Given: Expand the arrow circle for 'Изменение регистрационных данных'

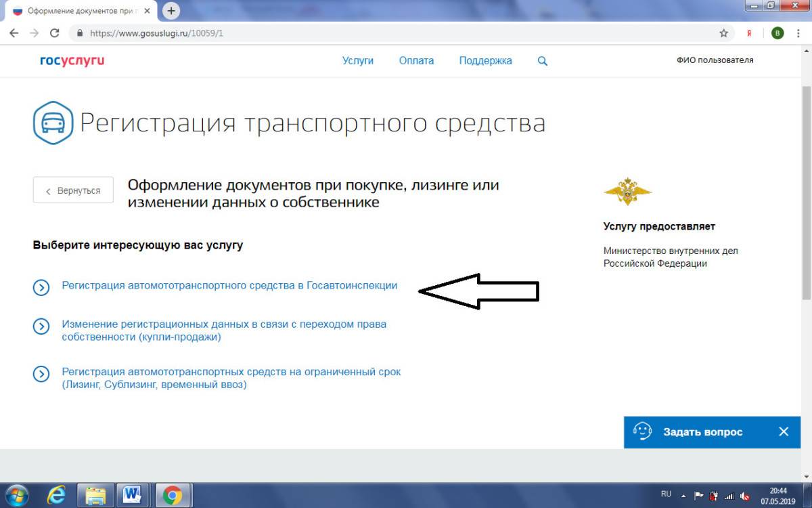Looking at the screenshot, I should click(x=41, y=326).
